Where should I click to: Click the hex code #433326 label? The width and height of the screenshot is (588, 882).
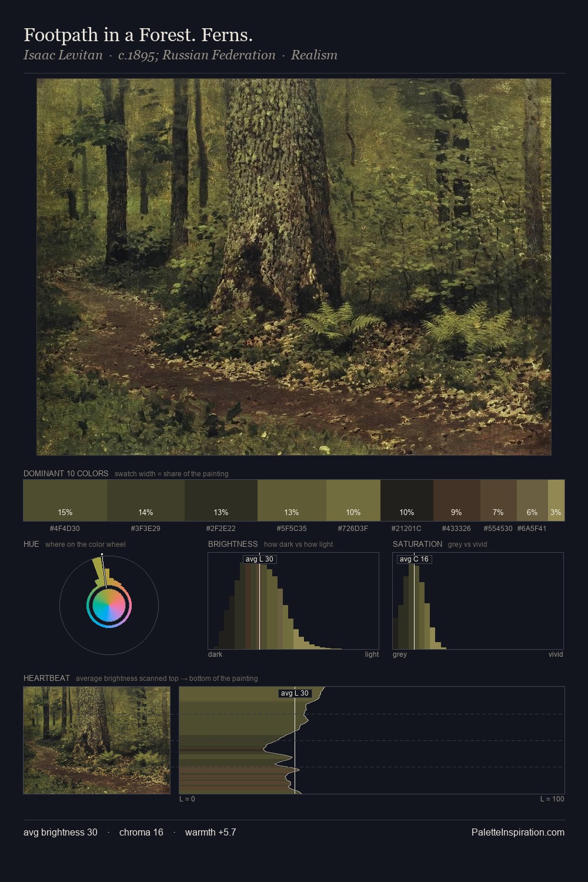[456, 529]
